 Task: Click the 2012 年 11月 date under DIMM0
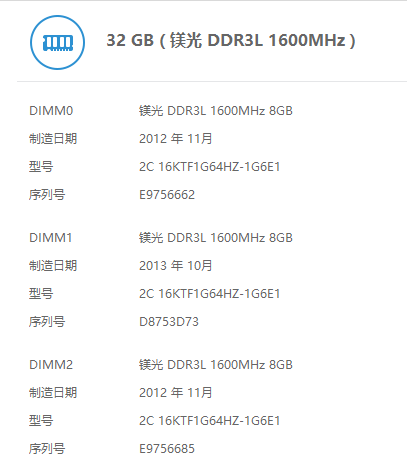click(x=175, y=138)
